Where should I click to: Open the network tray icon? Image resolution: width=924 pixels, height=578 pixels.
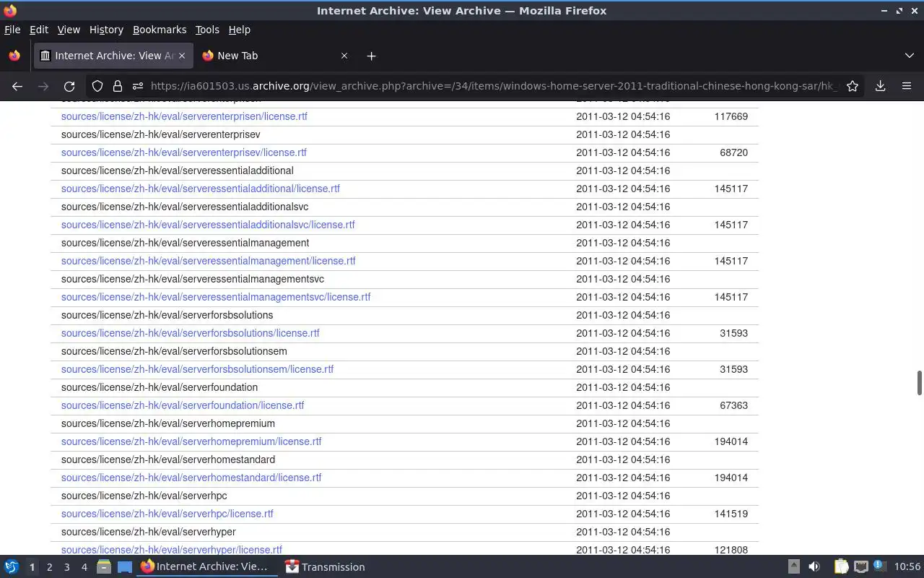click(860, 567)
